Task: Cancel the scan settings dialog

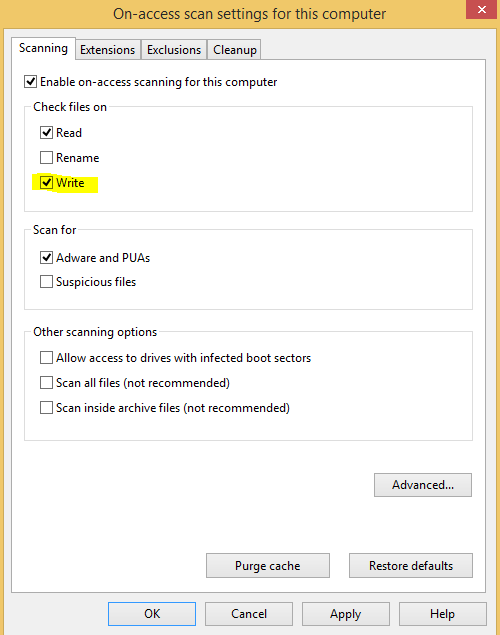Action: [249, 614]
